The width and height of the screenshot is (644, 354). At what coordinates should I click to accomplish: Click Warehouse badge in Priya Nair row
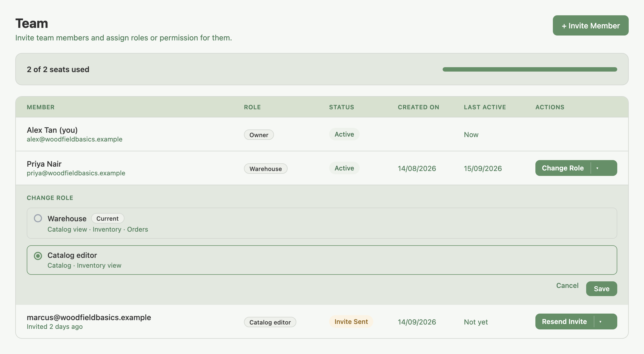pyautogui.click(x=266, y=169)
